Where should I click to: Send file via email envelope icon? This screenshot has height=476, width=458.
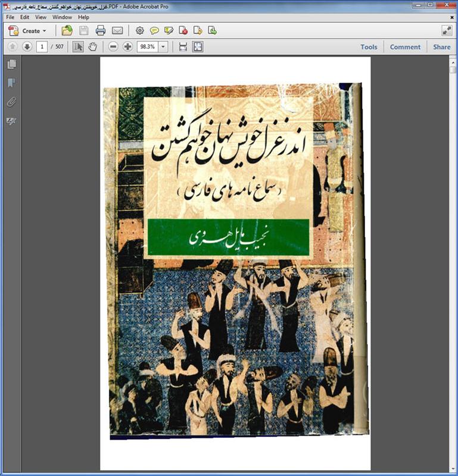(117, 31)
